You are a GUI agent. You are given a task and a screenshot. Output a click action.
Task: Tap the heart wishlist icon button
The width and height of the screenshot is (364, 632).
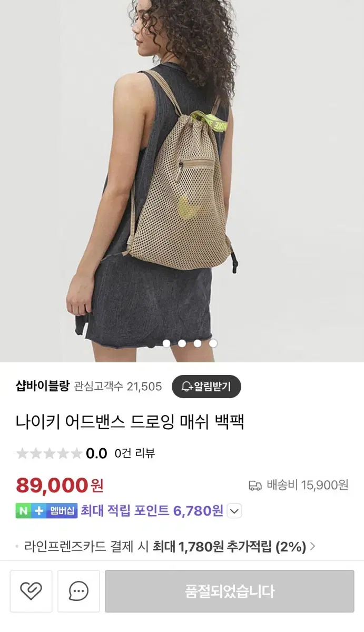click(31, 591)
